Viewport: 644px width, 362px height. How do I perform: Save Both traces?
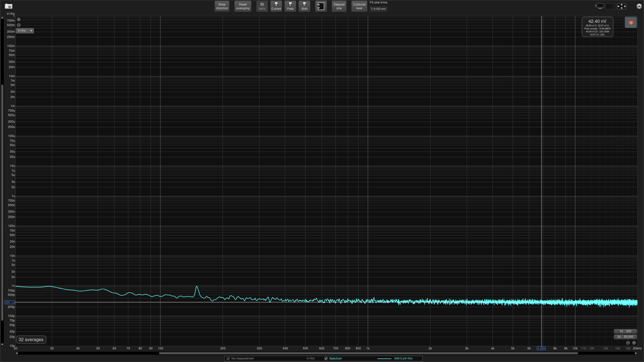click(304, 6)
